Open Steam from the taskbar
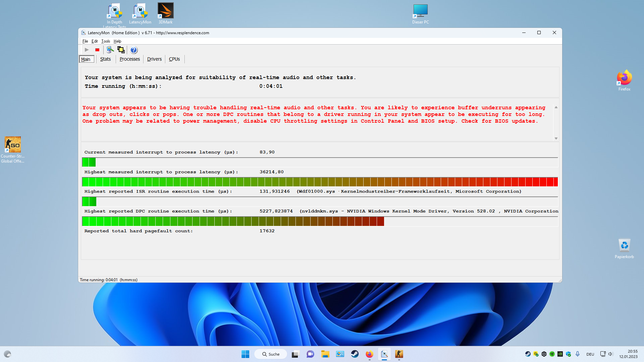Image resolution: width=644 pixels, height=362 pixels. (355, 354)
